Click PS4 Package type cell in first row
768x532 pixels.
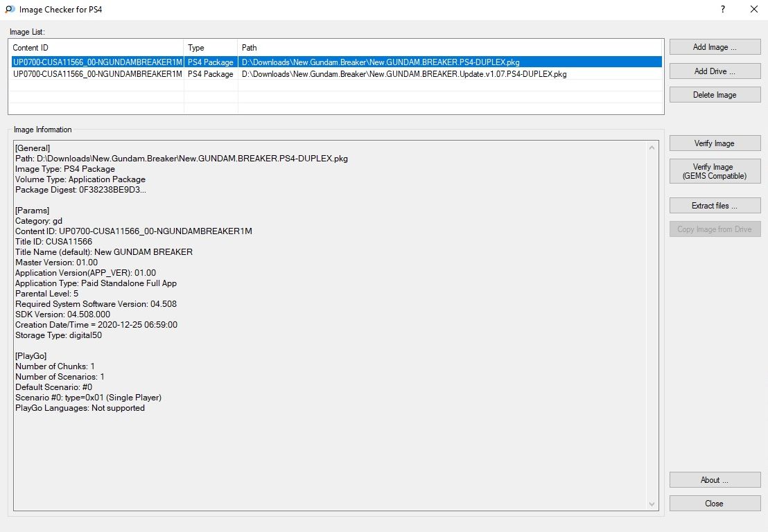(x=211, y=62)
